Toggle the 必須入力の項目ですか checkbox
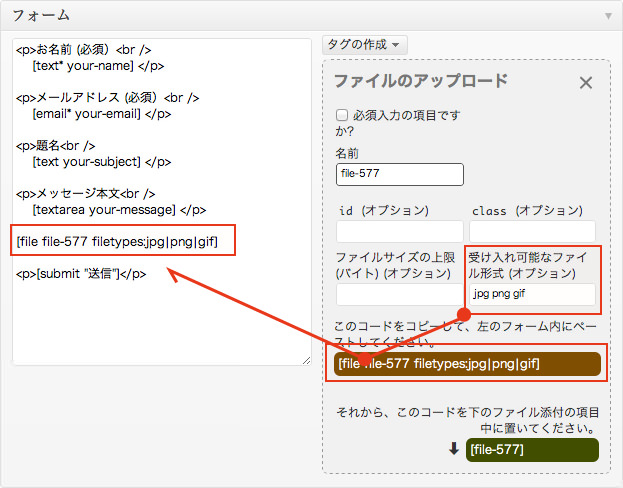This screenshot has width=623, height=488. [x=342, y=115]
